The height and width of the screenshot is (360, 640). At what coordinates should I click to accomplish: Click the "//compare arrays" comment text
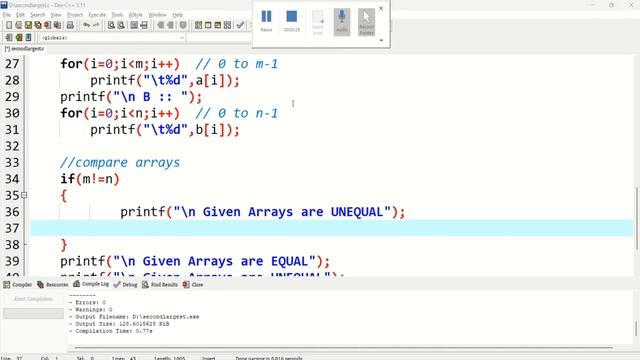[120, 162]
